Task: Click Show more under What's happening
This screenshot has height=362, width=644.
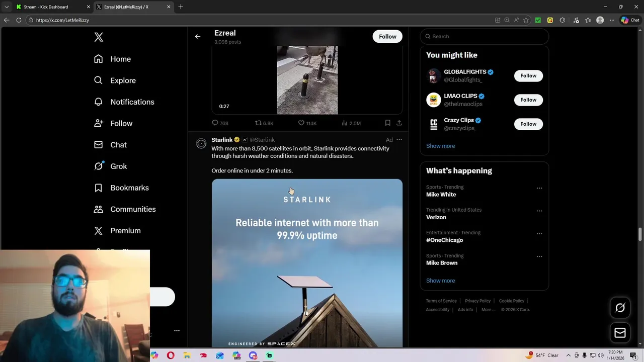Action: [x=440, y=281]
